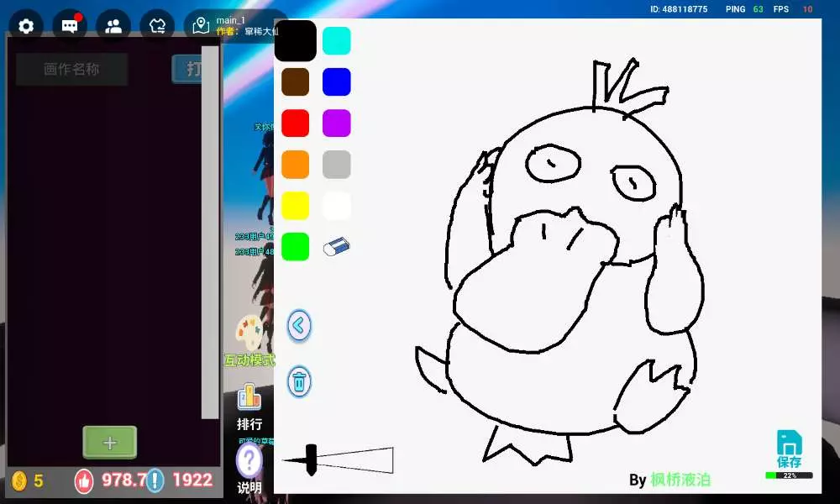The image size is (840, 504).
Task: Select the green color swatch
Action: 295,247
